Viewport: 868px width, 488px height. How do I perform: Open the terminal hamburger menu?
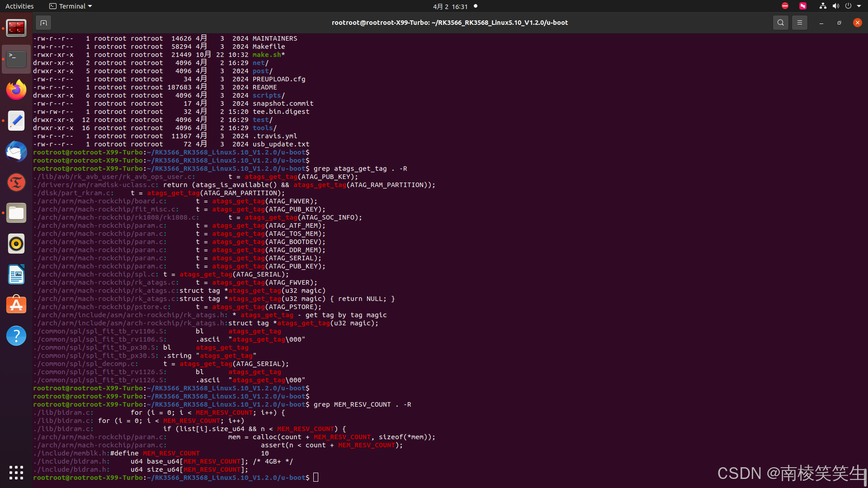coord(799,23)
